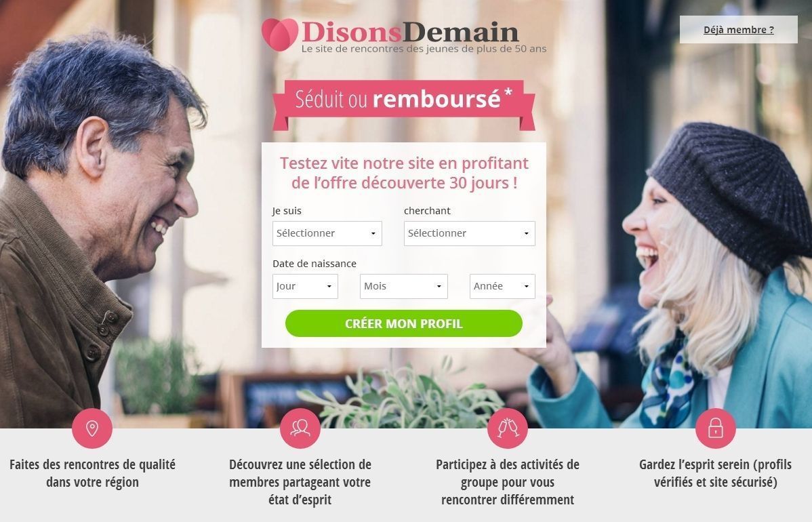Expand the Mois birth month dropdown
812x522 pixels.
point(404,286)
